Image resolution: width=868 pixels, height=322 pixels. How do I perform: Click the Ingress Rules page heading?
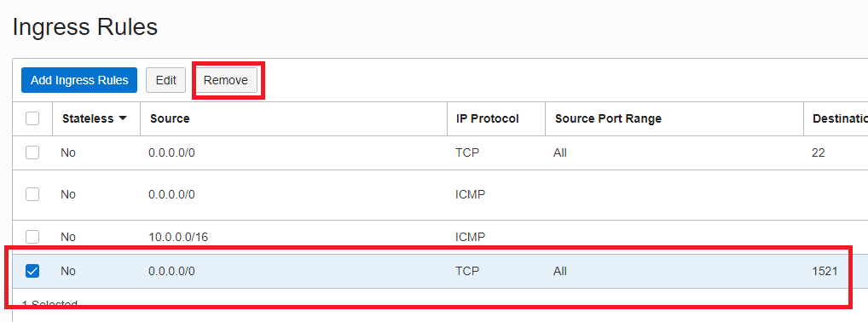[x=85, y=26]
